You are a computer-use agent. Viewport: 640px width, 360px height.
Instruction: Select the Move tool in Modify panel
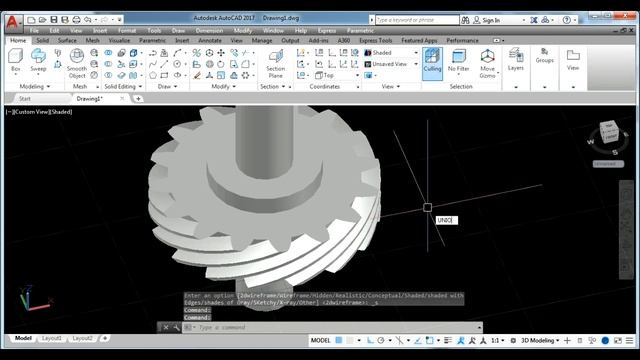pos(221,53)
